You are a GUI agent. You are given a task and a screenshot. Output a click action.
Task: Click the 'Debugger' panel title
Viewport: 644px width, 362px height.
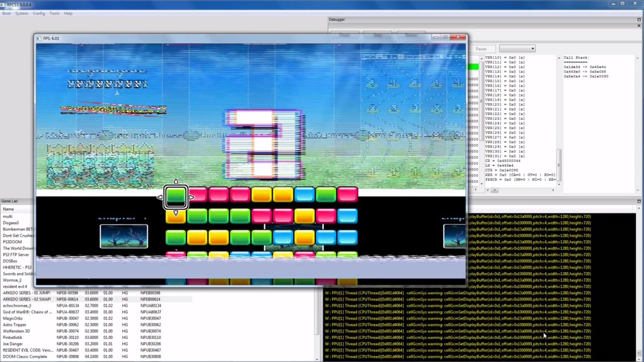[337, 20]
